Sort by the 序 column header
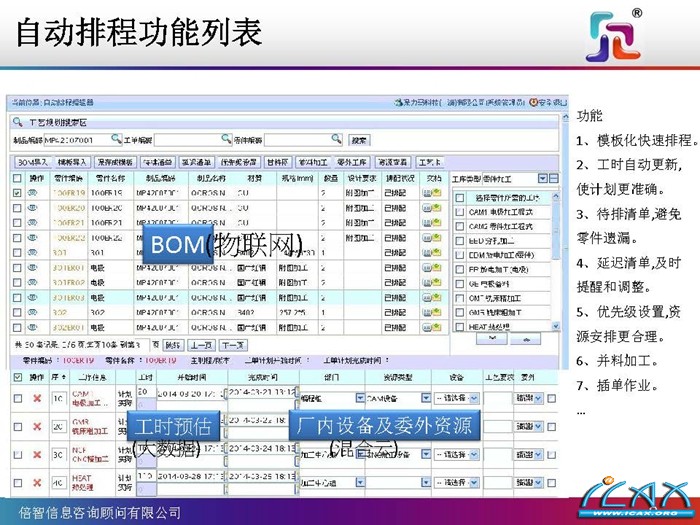The width and height of the screenshot is (700, 525). pos(58,377)
